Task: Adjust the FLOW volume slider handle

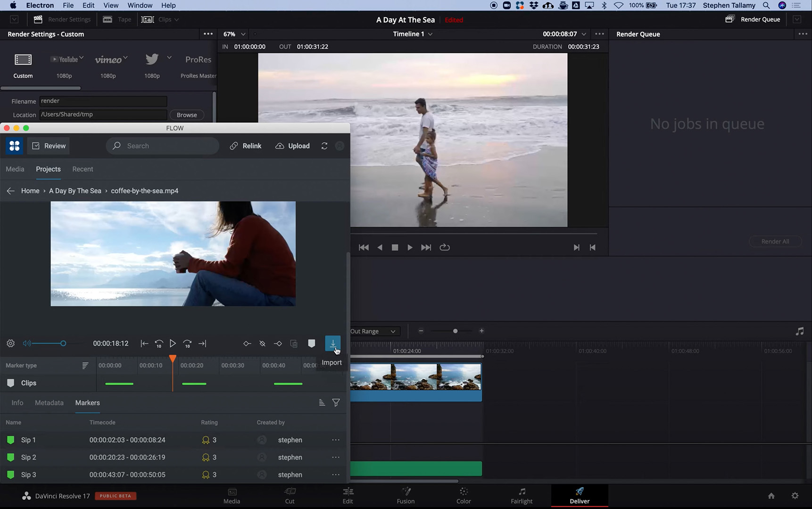Action: point(63,344)
